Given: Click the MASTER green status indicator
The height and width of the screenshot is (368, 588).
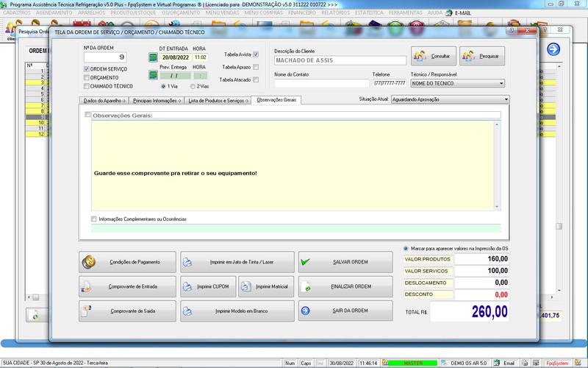Looking at the screenshot, I should (x=412, y=363).
